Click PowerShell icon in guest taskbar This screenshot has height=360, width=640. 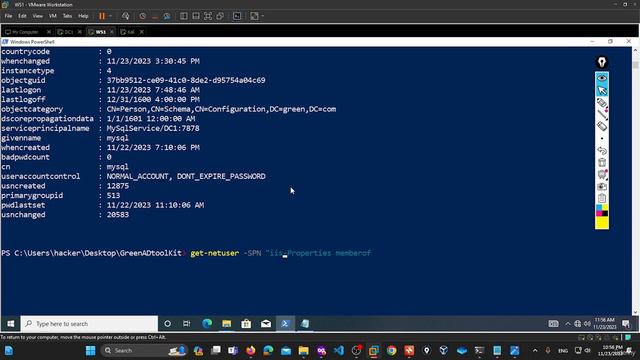pyautogui.click(x=285, y=324)
